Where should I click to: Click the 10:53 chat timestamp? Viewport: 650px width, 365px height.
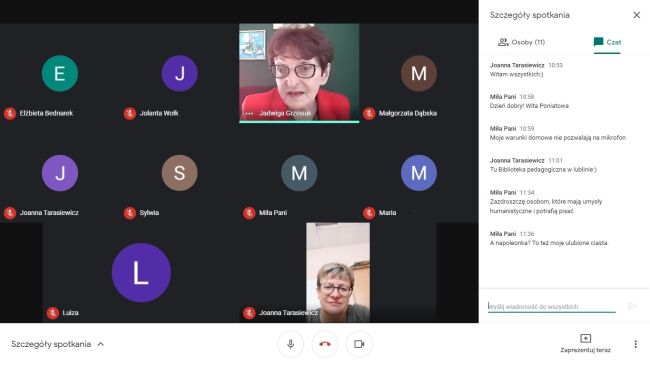[555, 65]
